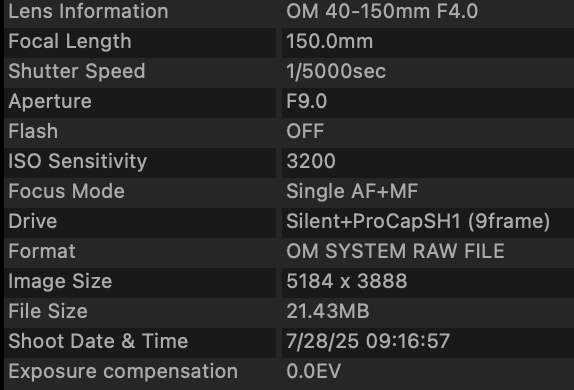Click the Single AF+MF focus mode value

[x=352, y=192]
